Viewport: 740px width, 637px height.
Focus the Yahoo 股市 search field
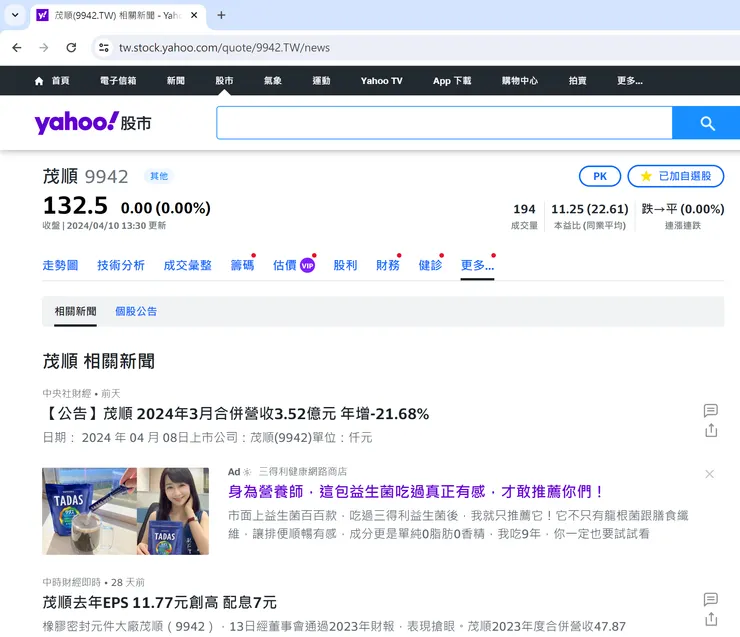444,123
